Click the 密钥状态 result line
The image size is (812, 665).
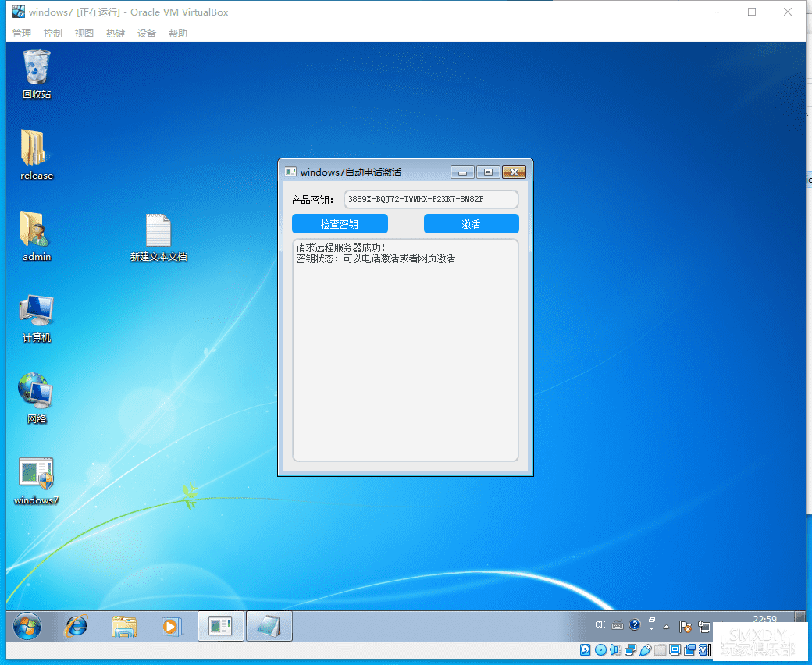[376, 259]
